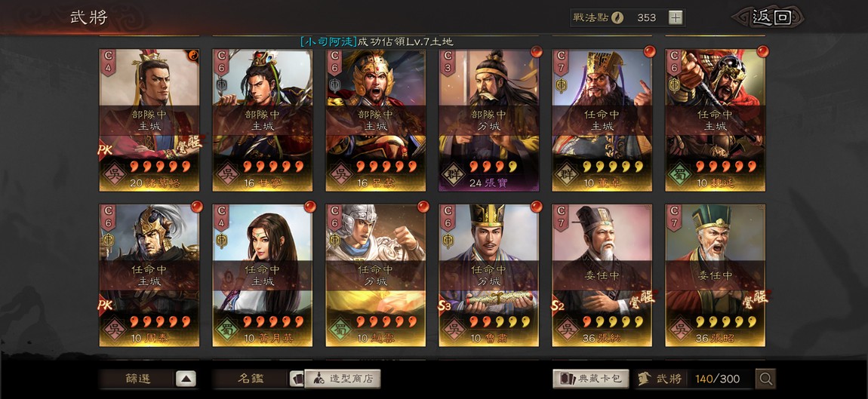
Task: Click the red dot on 董卓 card
Action: click(649, 51)
